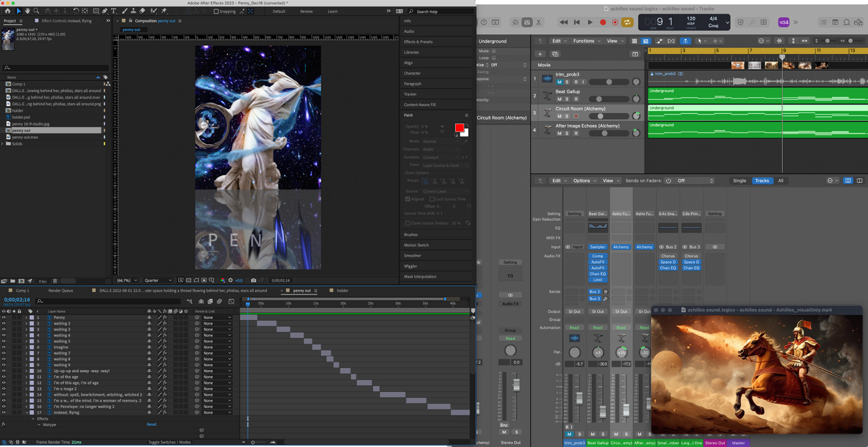The height and width of the screenshot is (447, 868).
Task: Expand the Penny layer properties
Action: click(26, 317)
